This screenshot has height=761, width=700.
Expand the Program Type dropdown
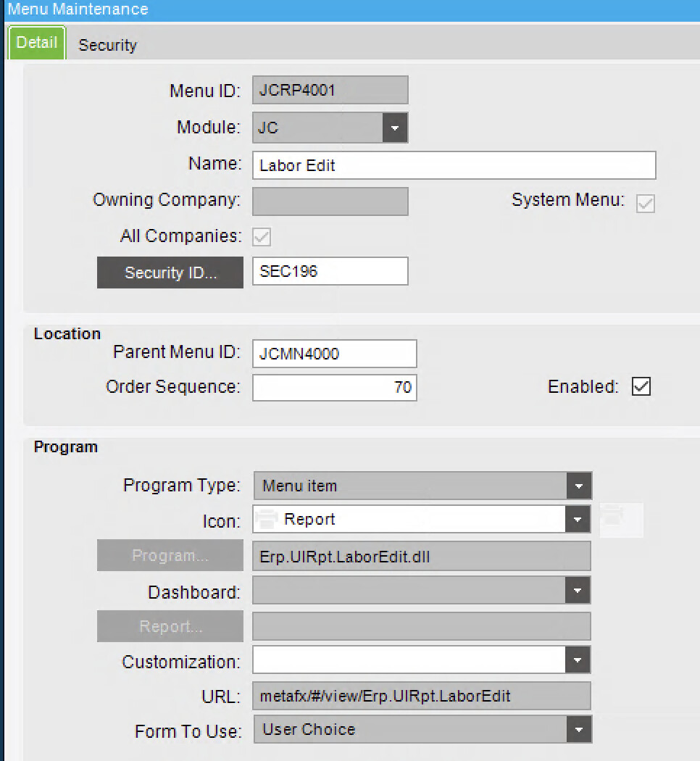point(578,486)
